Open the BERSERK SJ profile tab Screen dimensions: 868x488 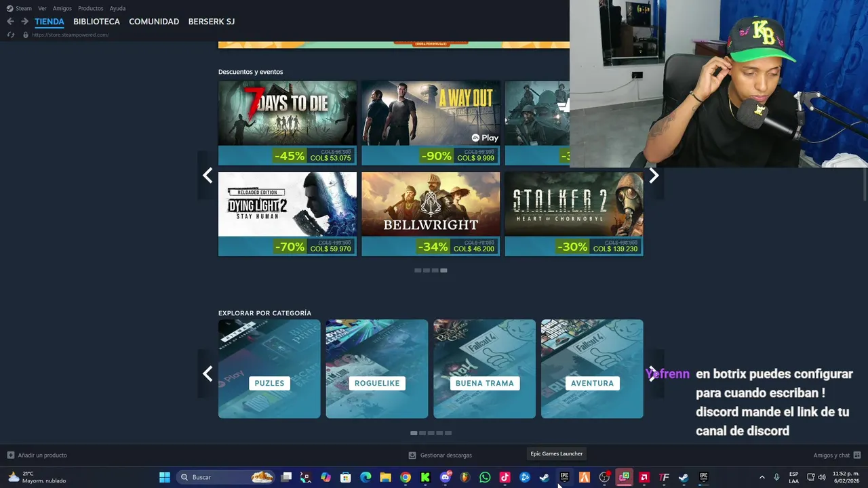[x=211, y=22]
